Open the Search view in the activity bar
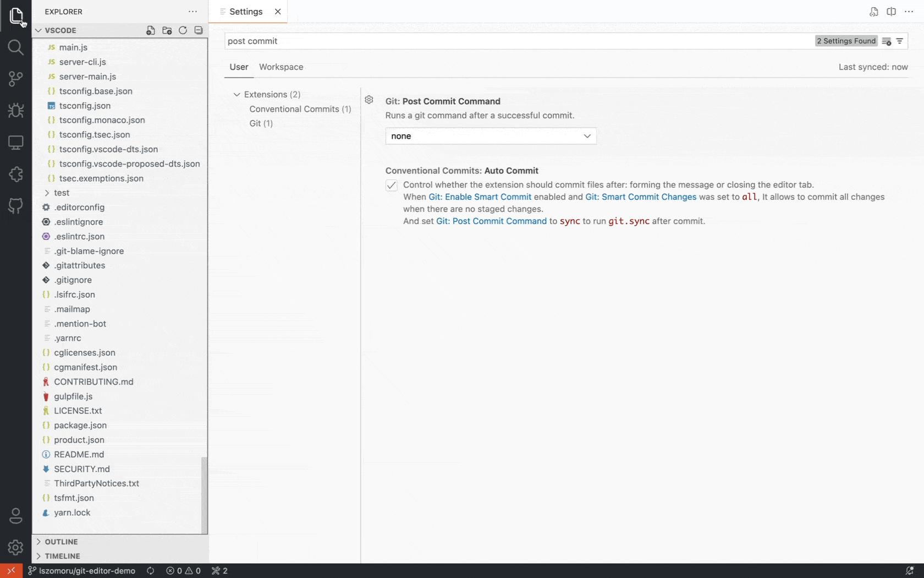The height and width of the screenshot is (578, 924). pyautogui.click(x=15, y=47)
